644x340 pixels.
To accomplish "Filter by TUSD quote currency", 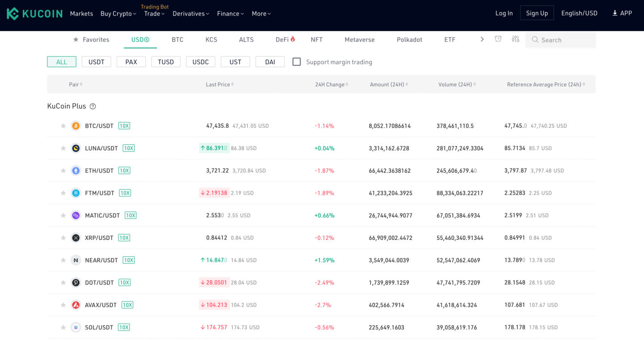I will point(165,62).
